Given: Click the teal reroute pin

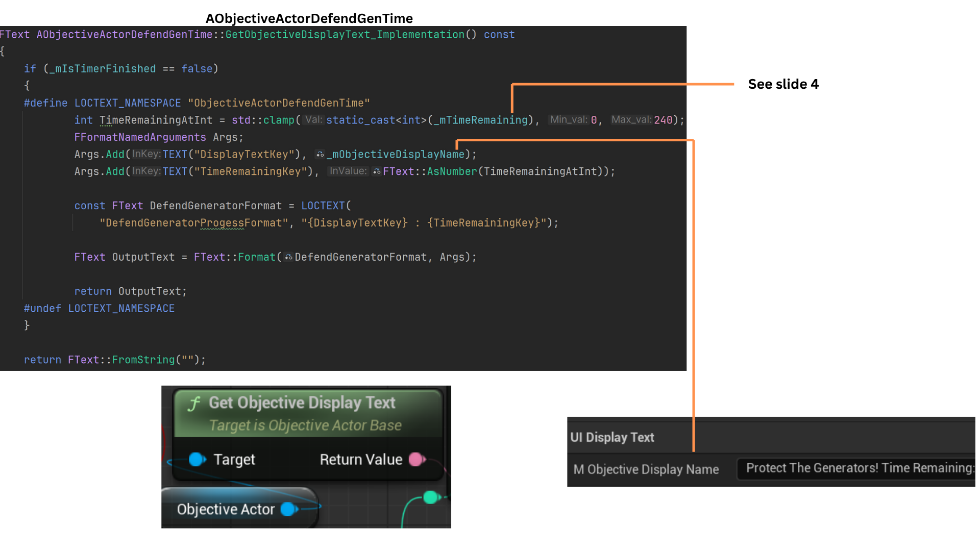Looking at the screenshot, I should (431, 497).
